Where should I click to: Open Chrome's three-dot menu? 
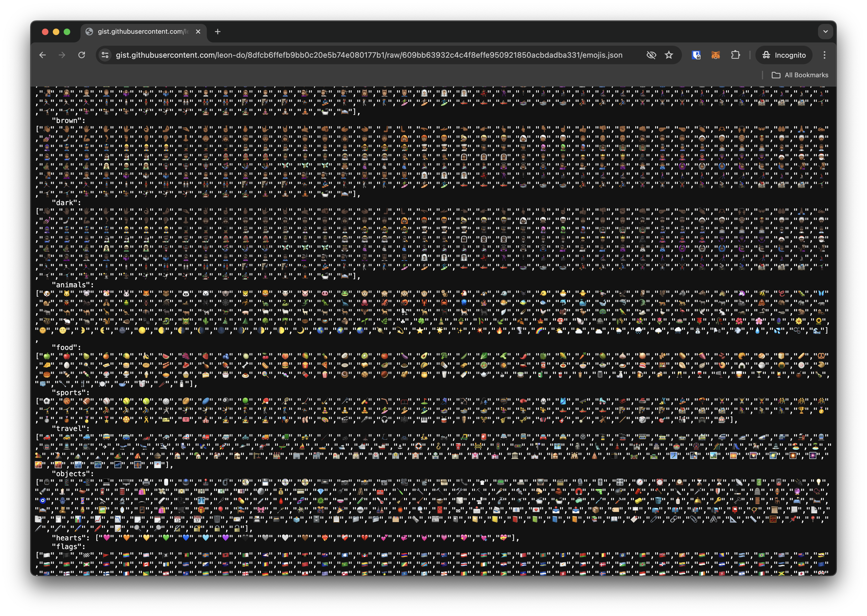point(824,55)
